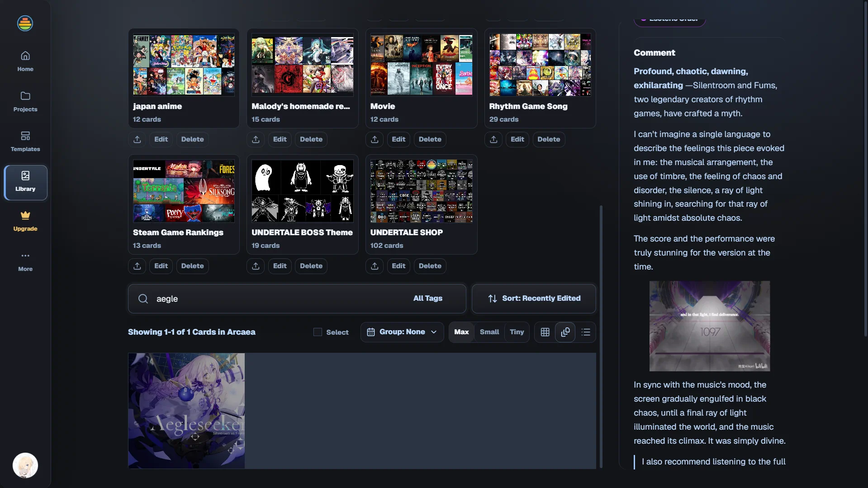The height and width of the screenshot is (488, 868).
Task: Click the Comment heading
Action: tap(654, 53)
